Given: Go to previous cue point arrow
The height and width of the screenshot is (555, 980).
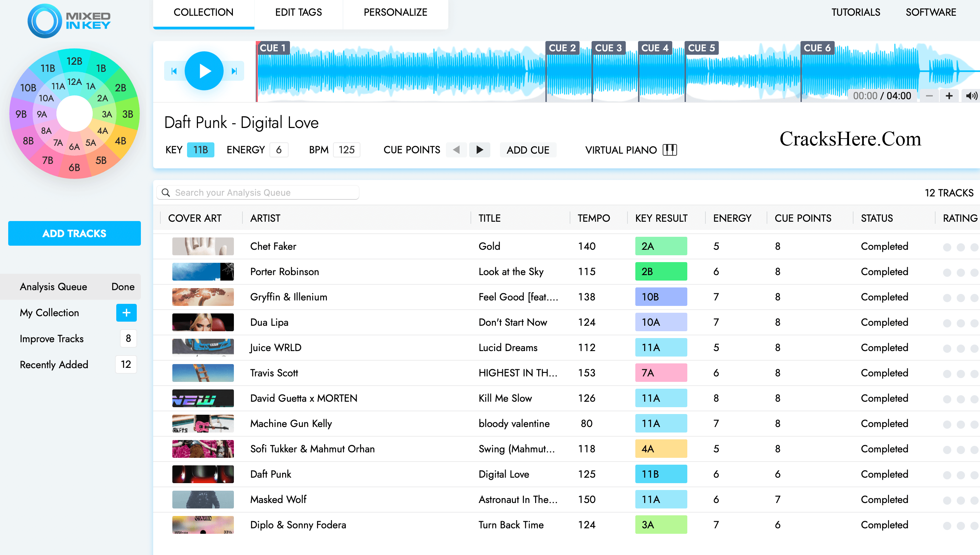Looking at the screenshot, I should (x=456, y=150).
